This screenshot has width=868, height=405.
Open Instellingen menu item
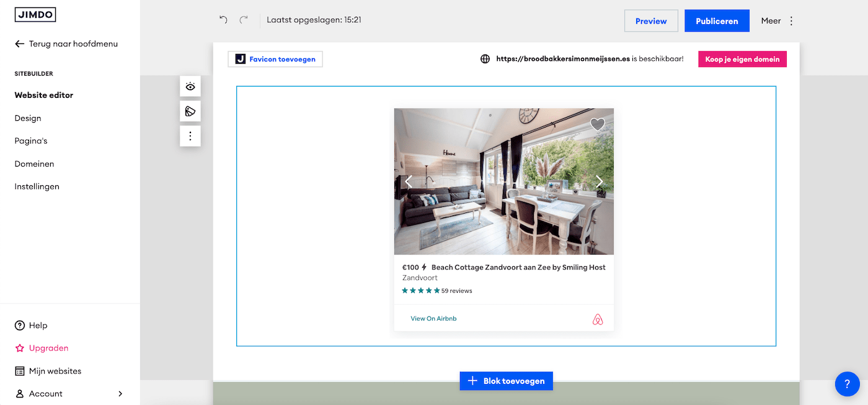(37, 186)
